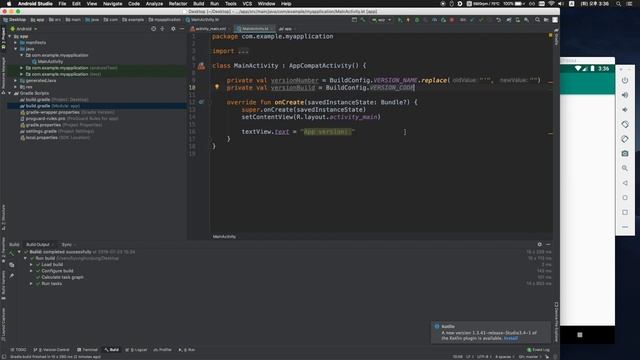Click the macOS Spotlight search icon

tap(619, 4)
